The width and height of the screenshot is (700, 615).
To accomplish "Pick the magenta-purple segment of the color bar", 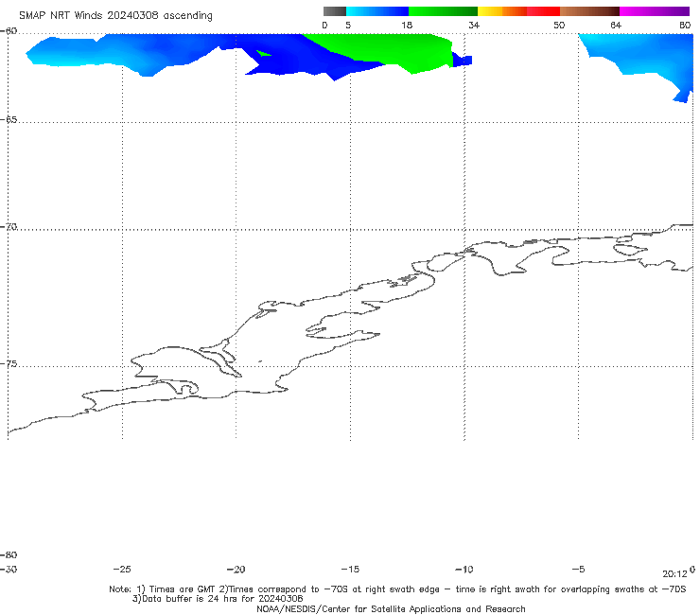I will point(655,11).
